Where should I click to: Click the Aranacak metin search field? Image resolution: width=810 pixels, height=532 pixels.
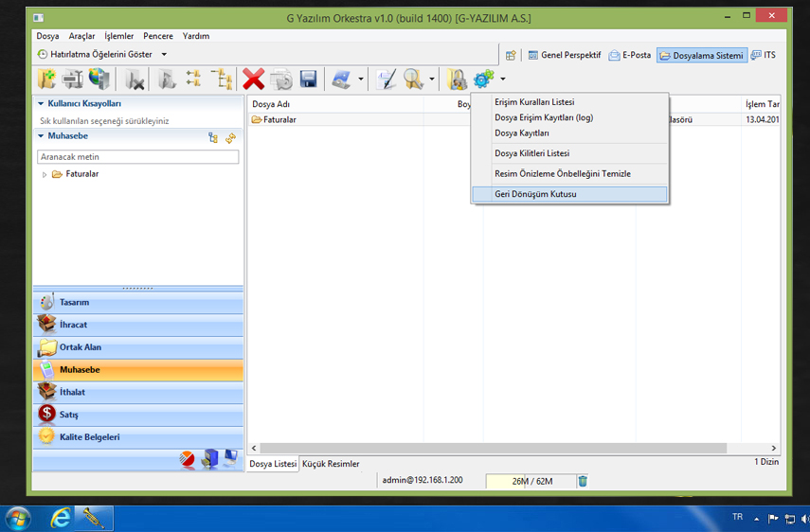tap(137, 157)
